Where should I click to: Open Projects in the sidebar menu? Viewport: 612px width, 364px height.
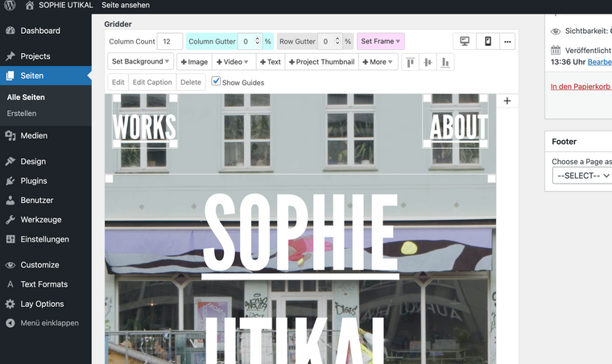[35, 56]
